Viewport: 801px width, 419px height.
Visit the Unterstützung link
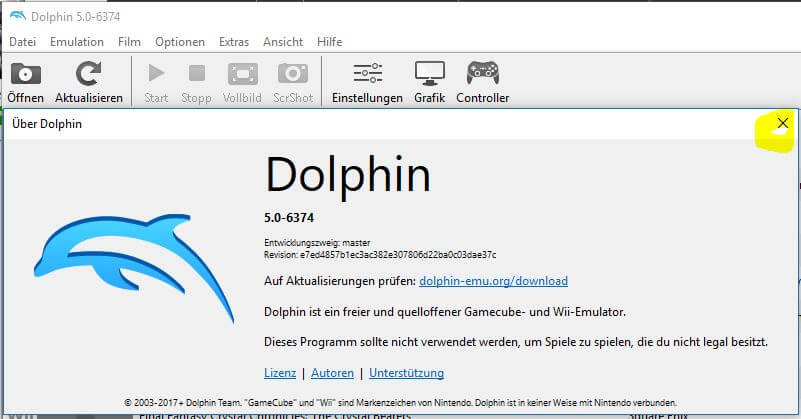coord(406,373)
